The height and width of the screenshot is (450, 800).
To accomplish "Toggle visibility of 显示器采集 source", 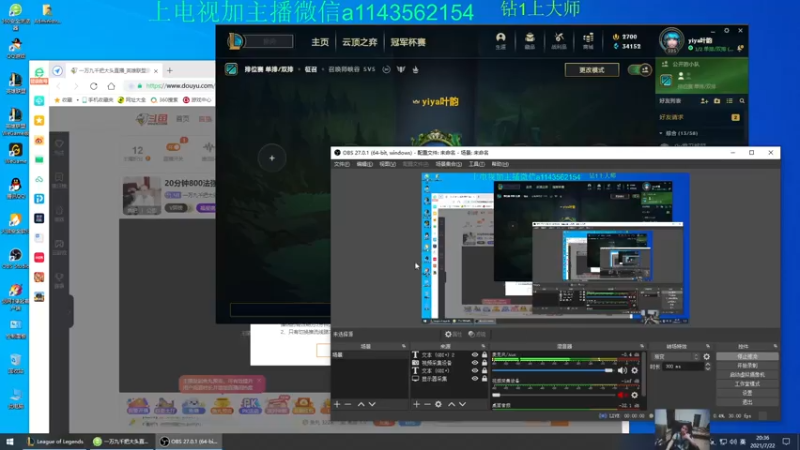I will coord(475,379).
